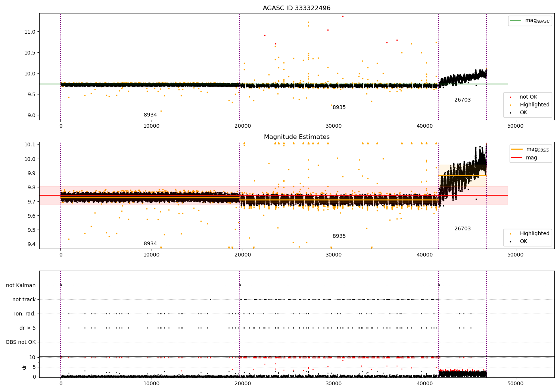Screen dimensions: 560x392
Task: Select the red mag legend line
Action: (x=517, y=158)
